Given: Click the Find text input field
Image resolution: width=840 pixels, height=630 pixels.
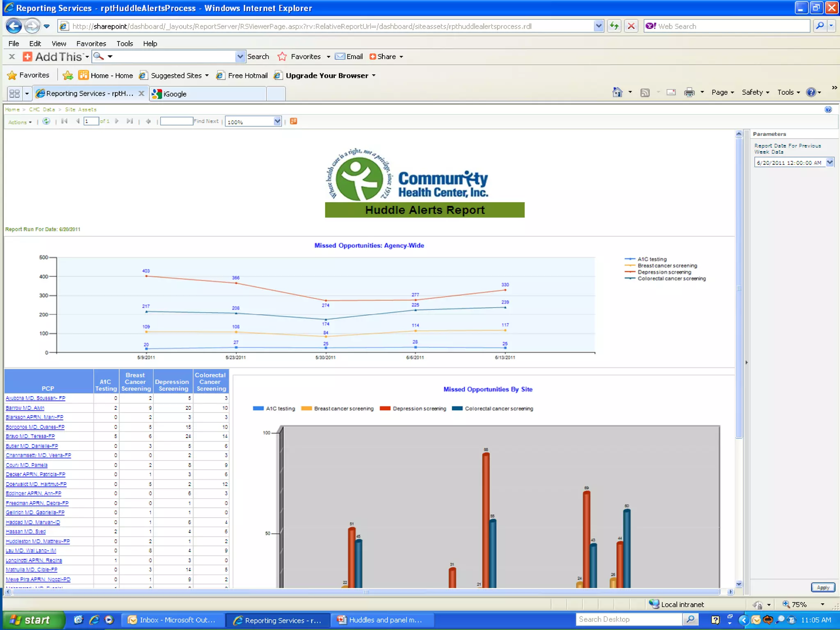Looking at the screenshot, I should (x=176, y=121).
